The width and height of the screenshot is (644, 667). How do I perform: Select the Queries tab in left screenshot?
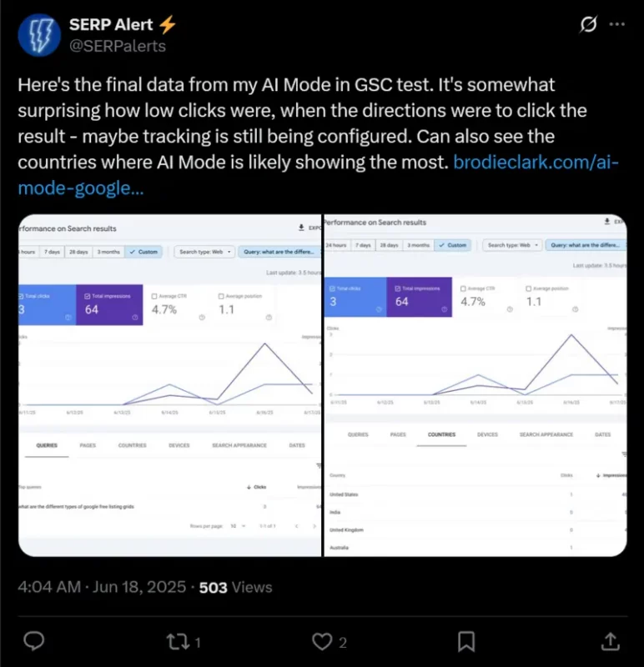47,445
